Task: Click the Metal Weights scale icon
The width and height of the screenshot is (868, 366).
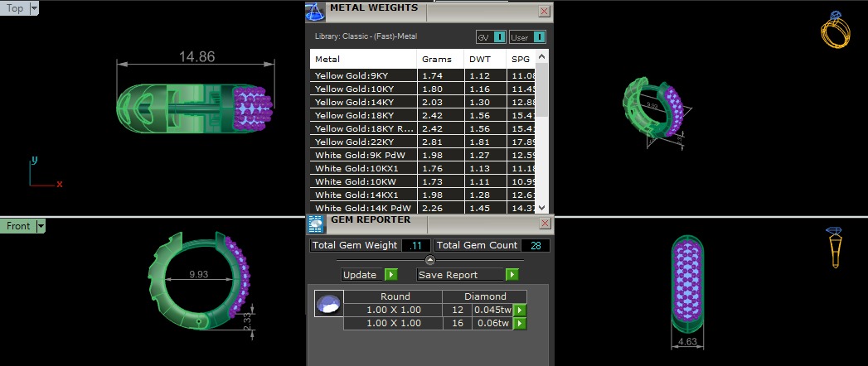Action: 314,12
